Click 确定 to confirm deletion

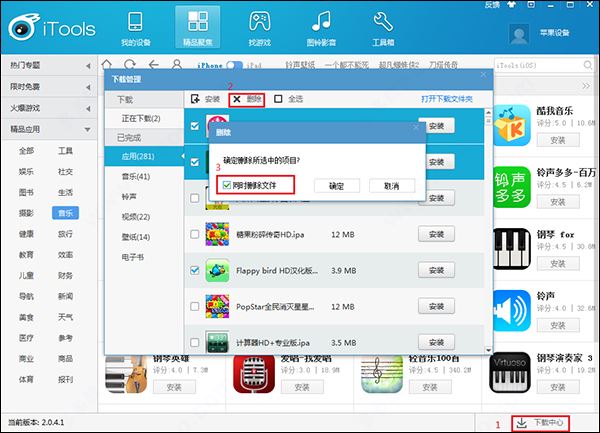coord(337,186)
